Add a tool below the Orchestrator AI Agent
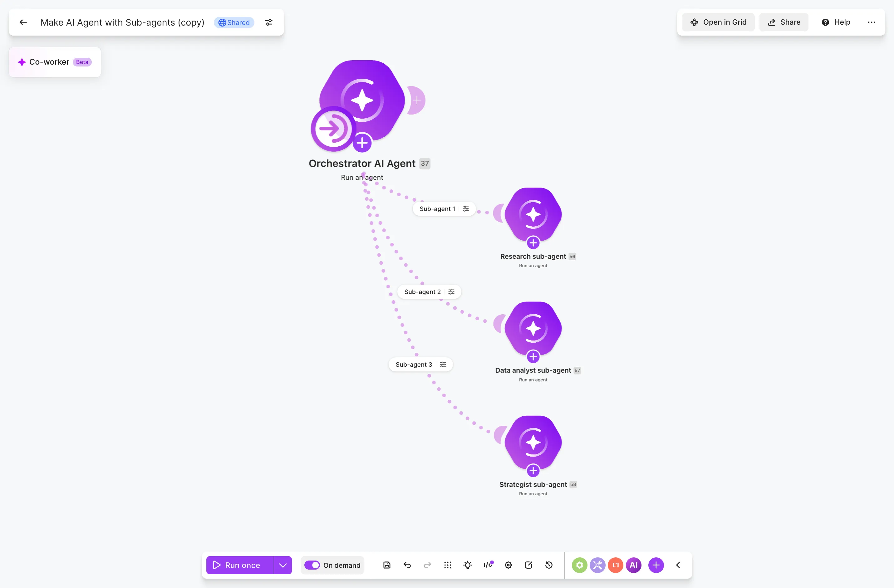The height and width of the screenshot is (588, 894). coord(362,143)
